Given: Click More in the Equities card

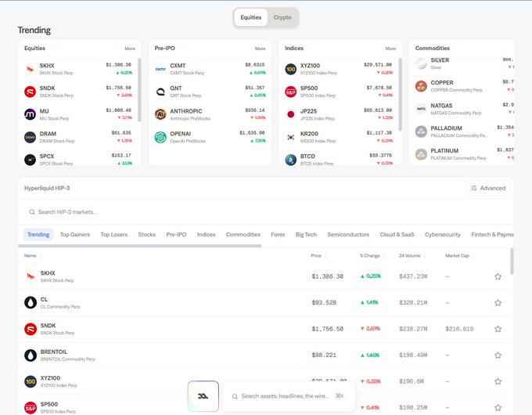Looking at the screenshot, I should (130, 49).
